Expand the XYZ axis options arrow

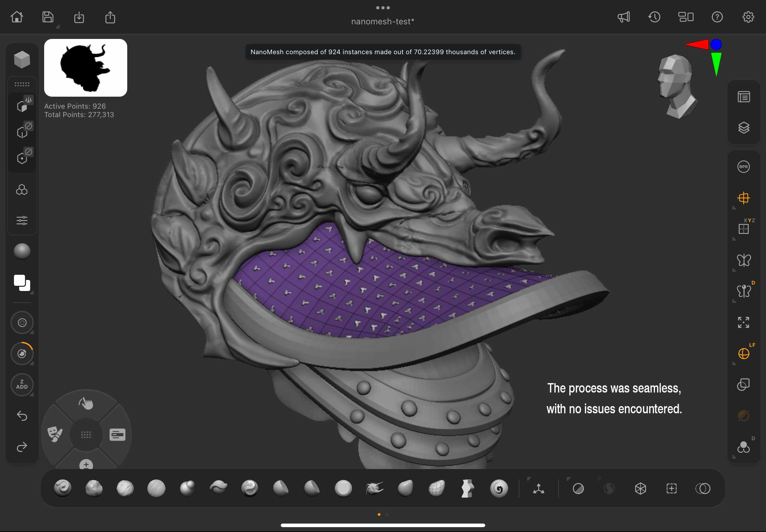pos(734,239)
